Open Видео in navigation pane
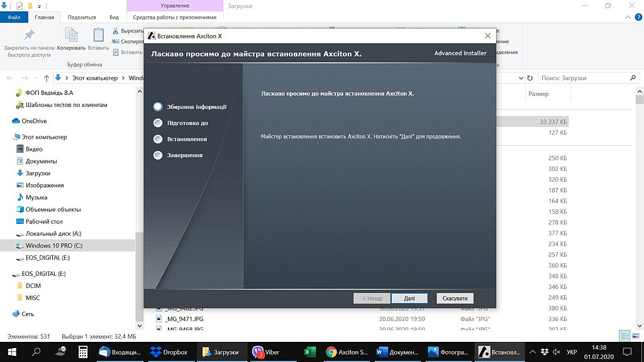 point(34,149)
